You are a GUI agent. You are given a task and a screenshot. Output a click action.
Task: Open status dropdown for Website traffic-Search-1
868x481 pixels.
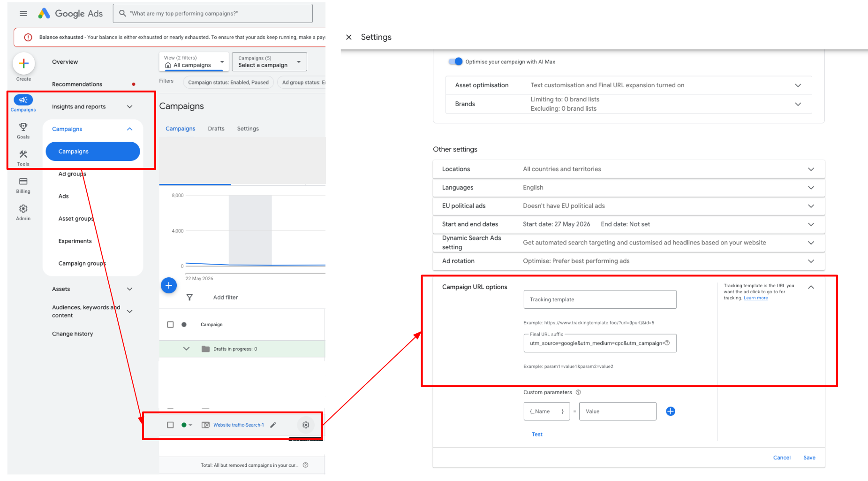[187, 425]
